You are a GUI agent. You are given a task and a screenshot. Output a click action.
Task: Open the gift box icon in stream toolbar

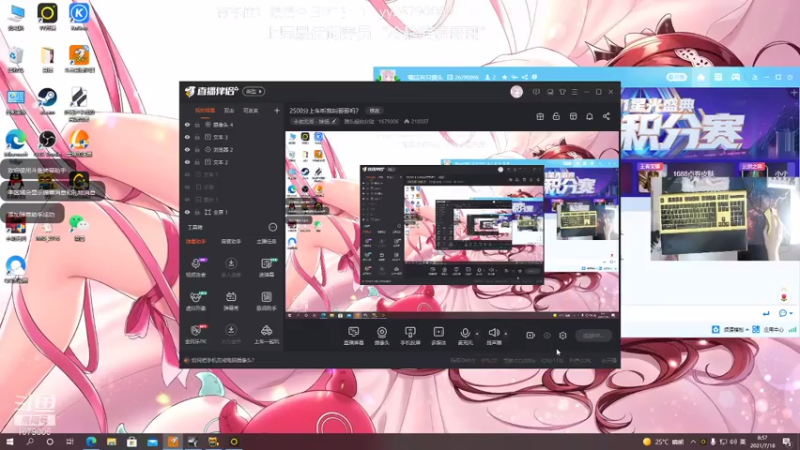point(540,116)
